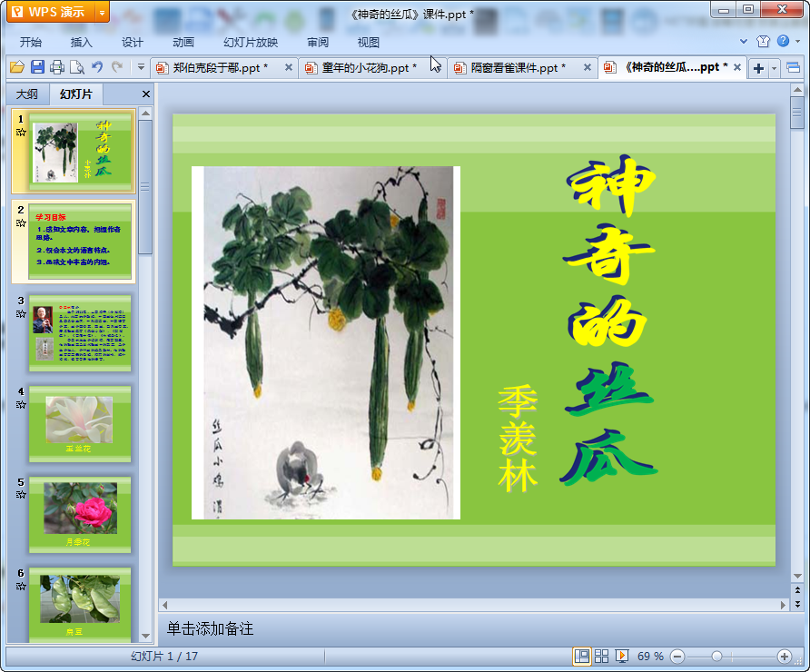Click thumbnail panel scroll up arrow
810x672 pixels.
click(x=145, y=114)
